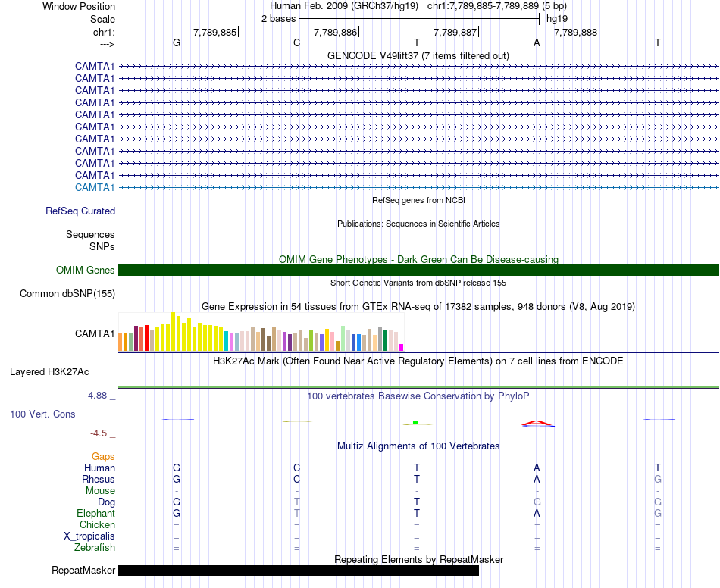Click the light-blue CAMTA1 transcript label

point(95,187)
